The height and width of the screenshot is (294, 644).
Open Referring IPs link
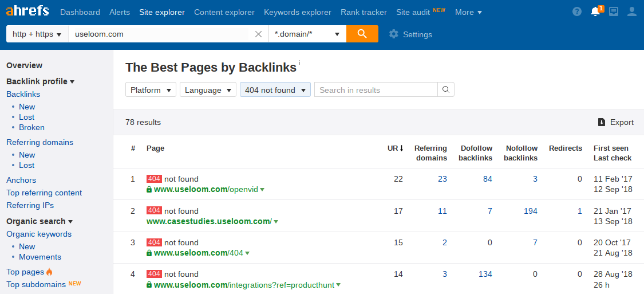(x=30, y=205)
